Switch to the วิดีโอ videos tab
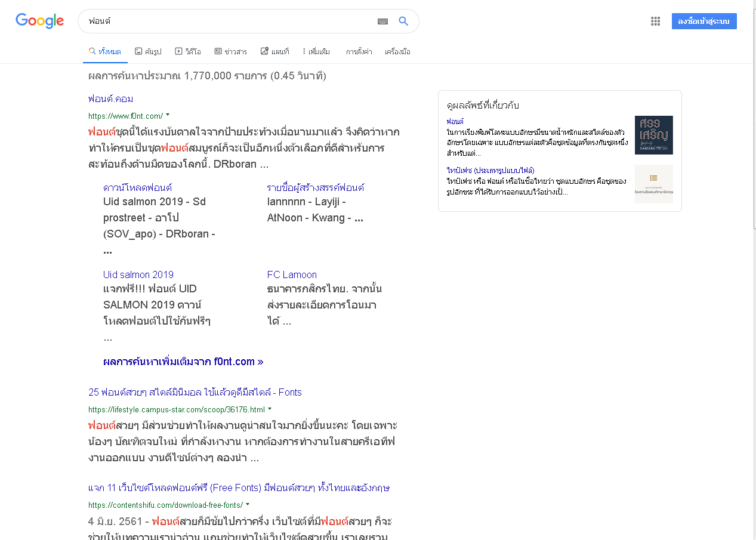This screenshot has height=540, width=756. click(x=188, y=52)
